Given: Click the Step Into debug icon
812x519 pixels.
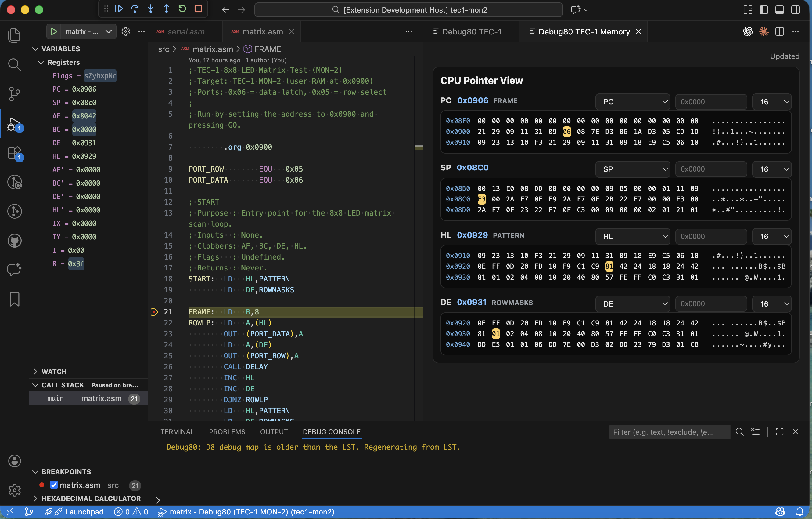Looking at the screenshot, I should [x=151, y=9].
